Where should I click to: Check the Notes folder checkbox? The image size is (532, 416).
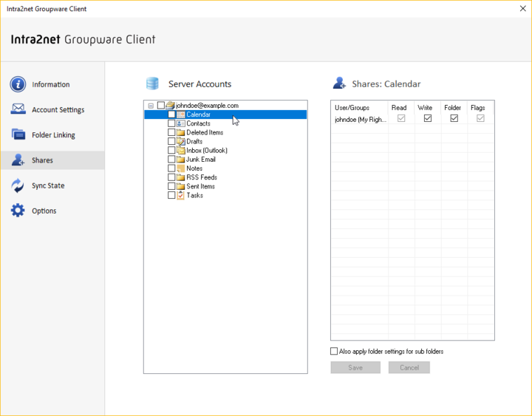(171, 168)
